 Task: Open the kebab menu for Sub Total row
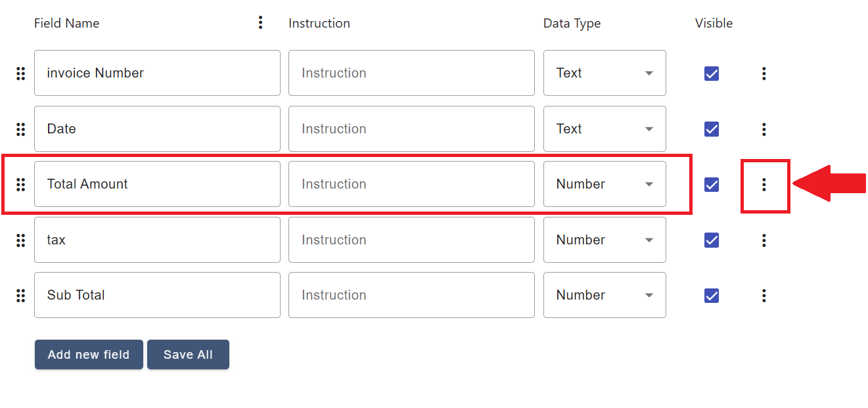(764, 295)
